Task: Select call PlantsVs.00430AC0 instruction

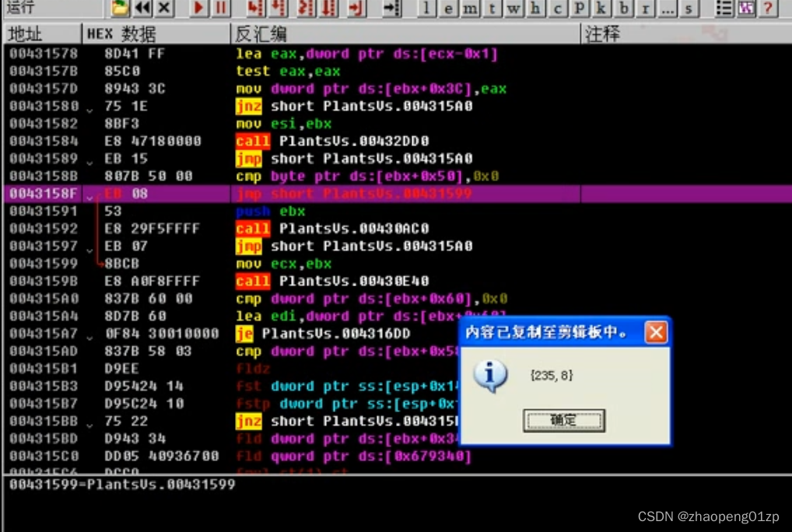Action: 332,229
